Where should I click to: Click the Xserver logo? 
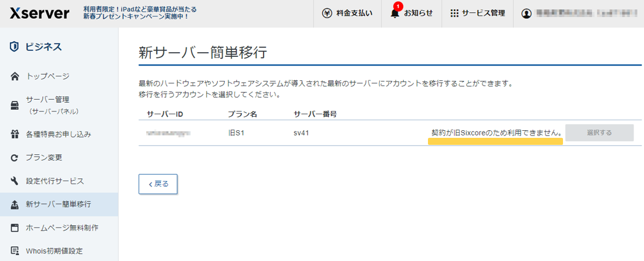tap(39, 13)
